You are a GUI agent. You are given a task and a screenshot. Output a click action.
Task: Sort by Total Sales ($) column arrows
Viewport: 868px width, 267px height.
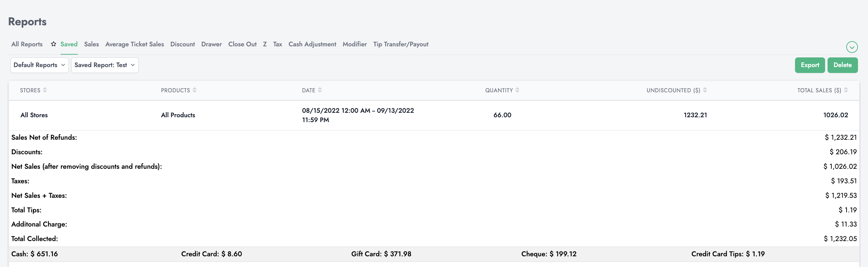coord(846,90)
